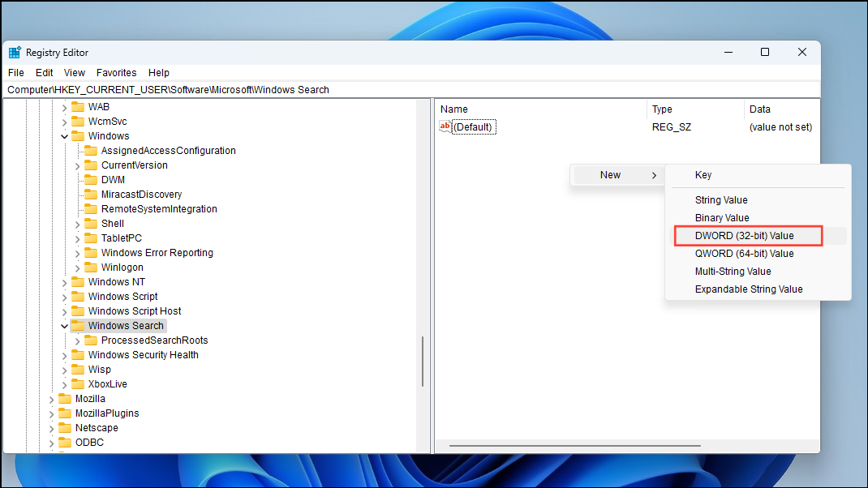Click the WAB folder icon
This screenshot has width=868, height=488.
(x=78, y=107)
